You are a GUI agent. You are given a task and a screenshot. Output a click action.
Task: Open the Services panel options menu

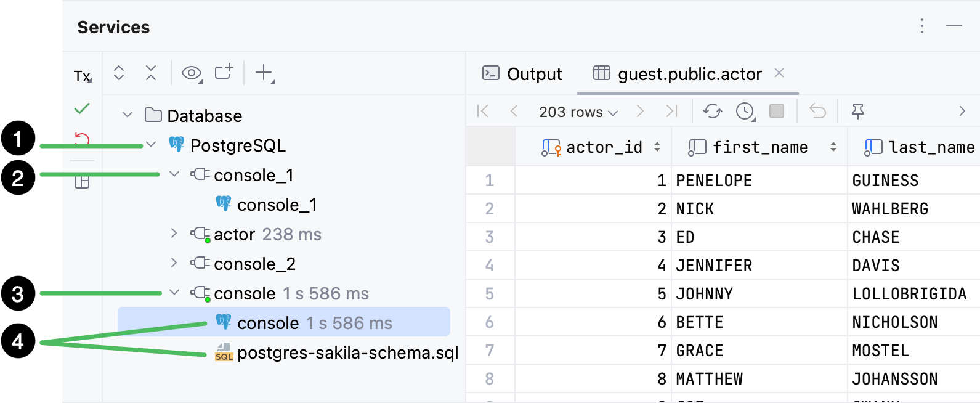click(921, 26)
